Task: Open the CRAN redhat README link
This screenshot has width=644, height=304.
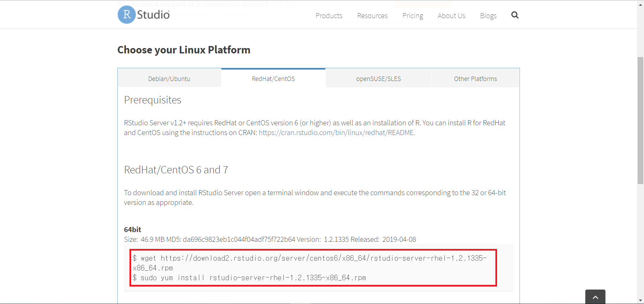Action: 336,133
